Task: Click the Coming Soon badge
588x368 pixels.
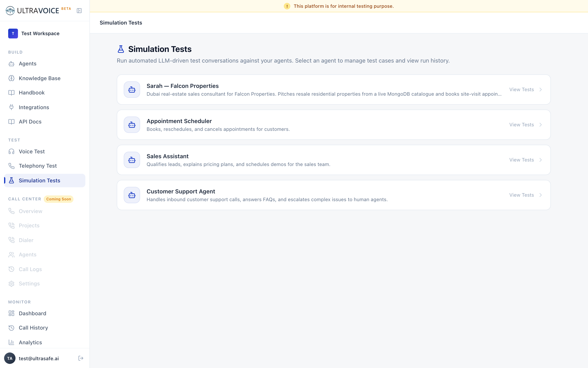Action: [x=59, y=199]
